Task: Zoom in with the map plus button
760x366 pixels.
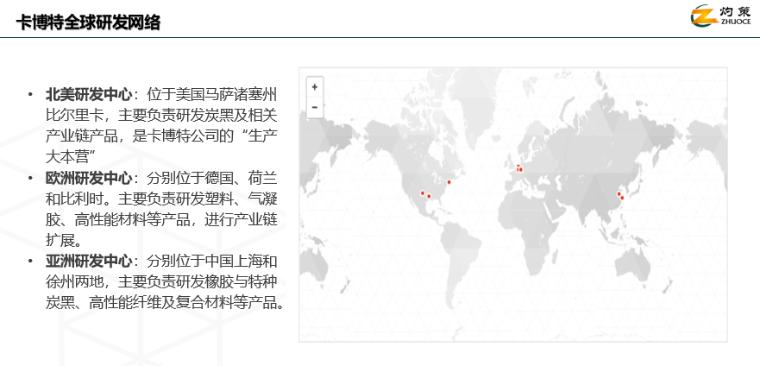Action: point(315,87)
